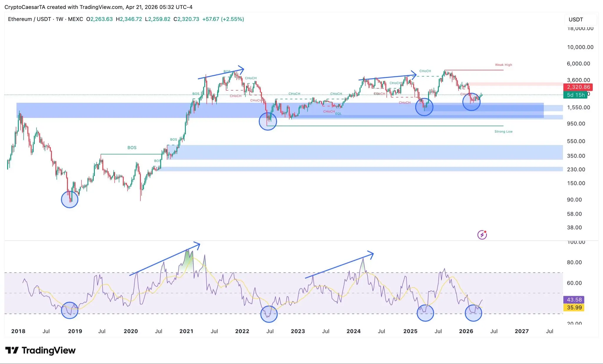Click the purple lightning bolt icon
The height and width of the screenshot is (364, 603).
[482, 235]
